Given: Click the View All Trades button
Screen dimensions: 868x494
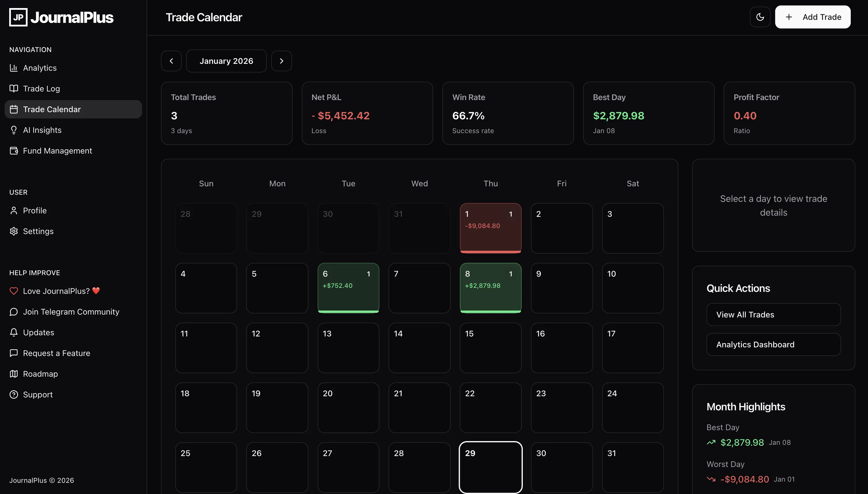Looking at the screenshot, I should 773,315.
